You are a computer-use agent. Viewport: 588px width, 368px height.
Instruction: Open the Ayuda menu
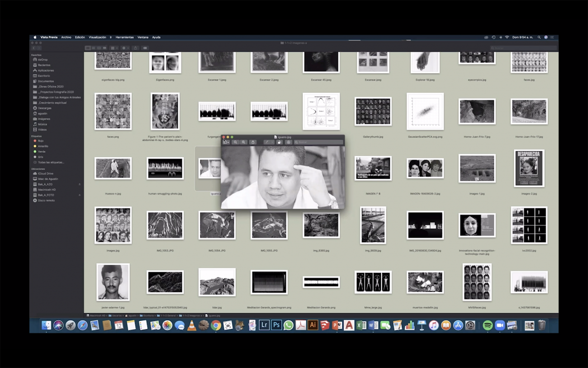pos(156,38)
